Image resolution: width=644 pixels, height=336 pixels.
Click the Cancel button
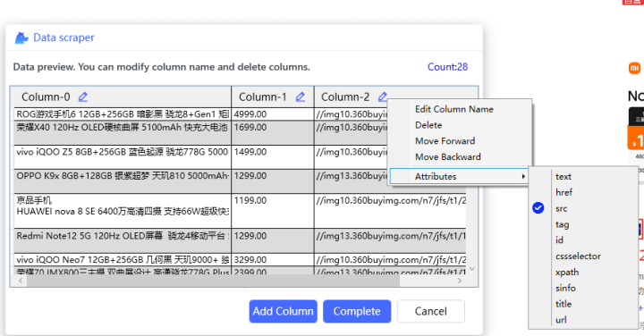(x=431, y=311)
